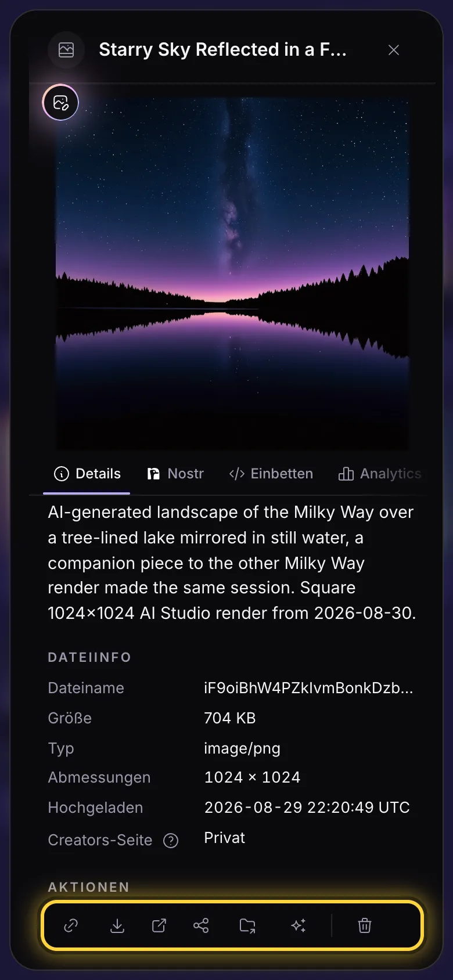Screen dimensions: 453x980
Task: Switch to the Nostr tab
Action: (x=175, y=474)
